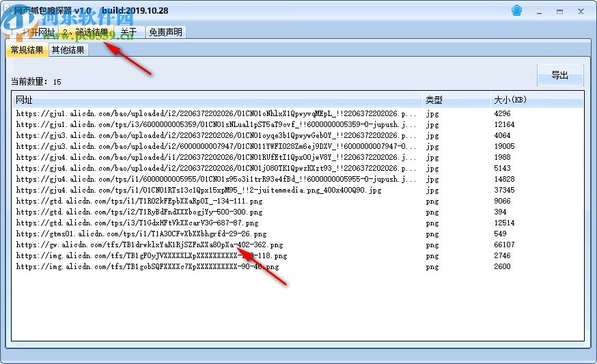The image size is (597, 364).
Task: Click the size value 9066
Action: pos(502,201)
